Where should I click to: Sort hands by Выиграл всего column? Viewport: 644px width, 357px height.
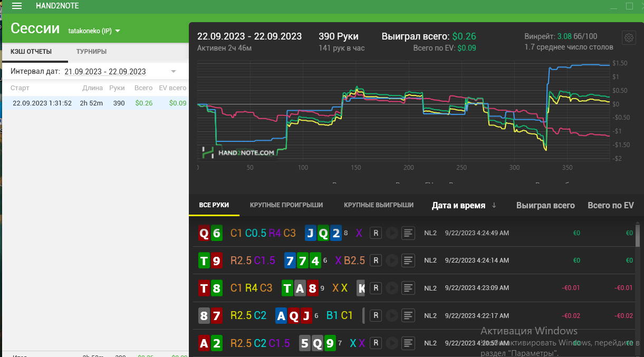click(545, 205)
